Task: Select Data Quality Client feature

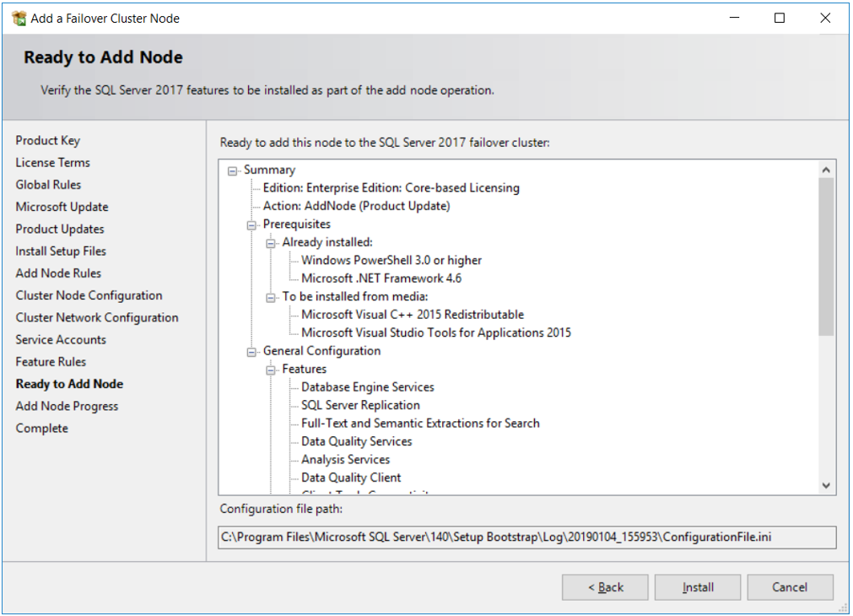Action: 351,478
